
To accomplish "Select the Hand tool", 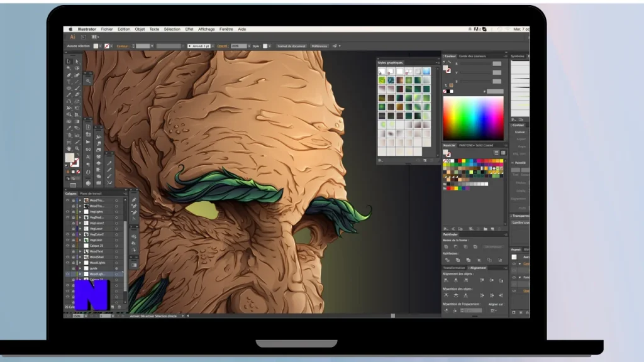I will click(69, 148).
